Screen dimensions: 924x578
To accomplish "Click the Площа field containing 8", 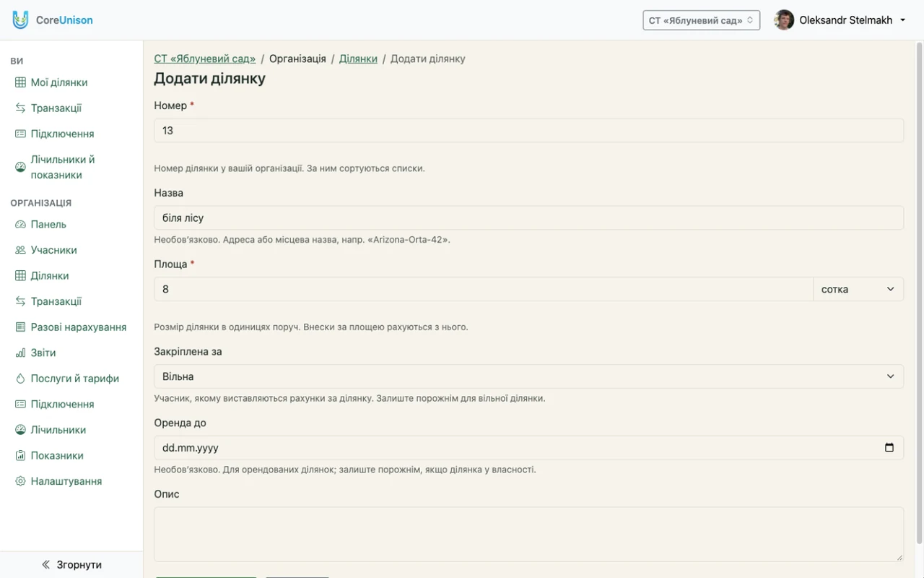I will point(484,289).
